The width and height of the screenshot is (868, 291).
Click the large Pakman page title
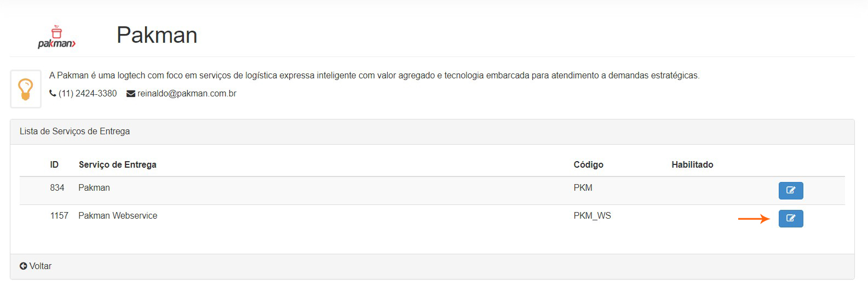click(157, 35)
